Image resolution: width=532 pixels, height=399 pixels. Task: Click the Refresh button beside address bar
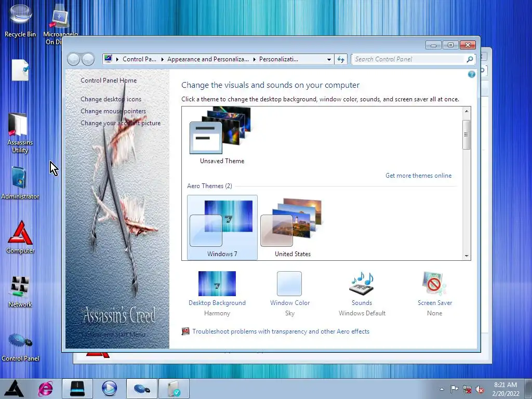(x=341, y=59)
